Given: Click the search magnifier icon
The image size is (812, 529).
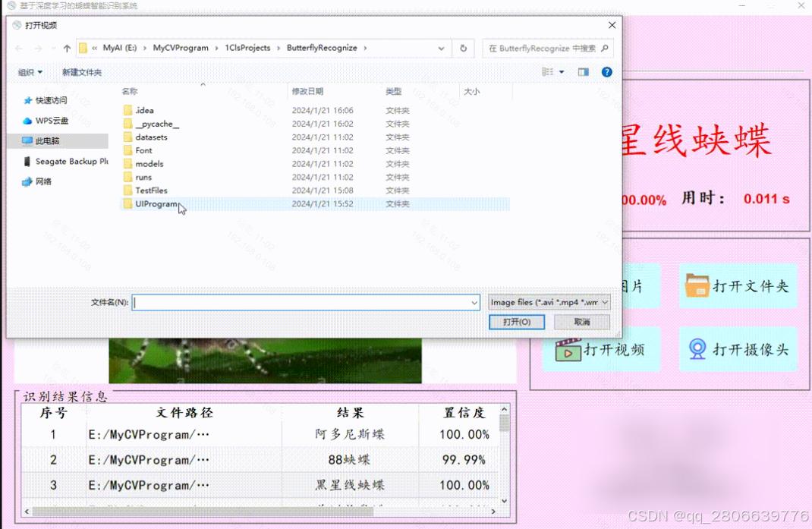Looking at the screenshot, I should pos(604,48).
